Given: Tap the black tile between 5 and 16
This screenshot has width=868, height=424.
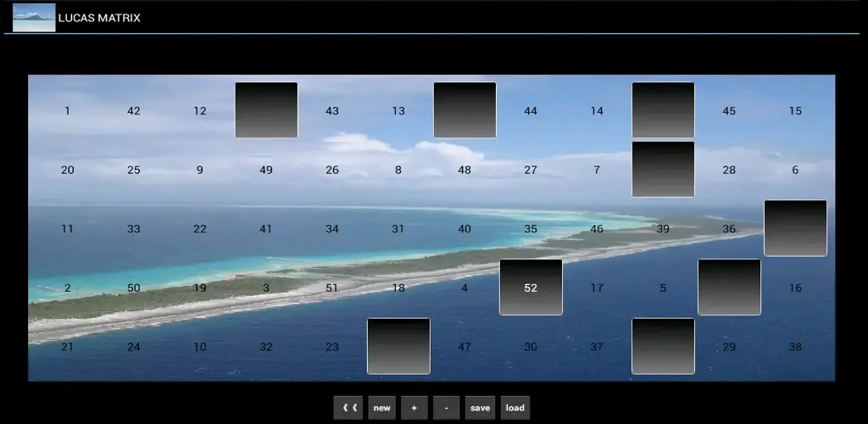Looking at the screenshot, I should [x=729, y=287].
